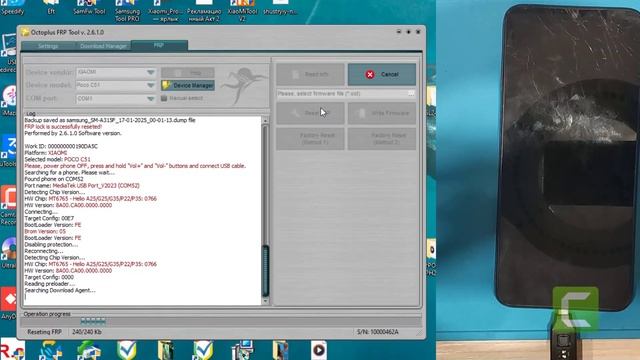
Task: Click Factory Reset Method 2 button
Action: pyautogui.click(x=382, y=139)
